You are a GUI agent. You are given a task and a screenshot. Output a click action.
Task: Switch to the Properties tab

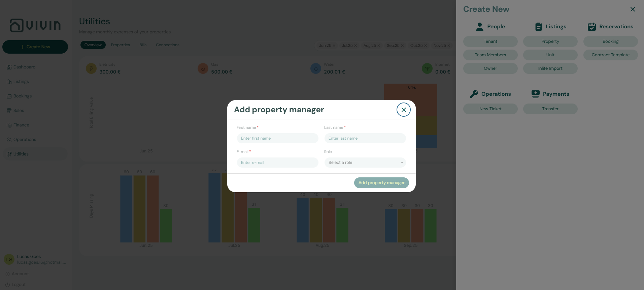[121, 45]
